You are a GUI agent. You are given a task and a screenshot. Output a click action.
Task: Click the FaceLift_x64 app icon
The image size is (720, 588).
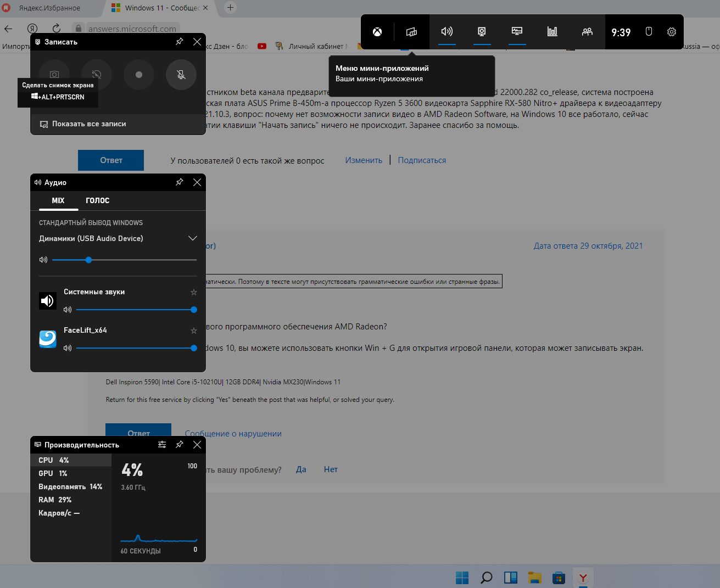tap(48, 339)
